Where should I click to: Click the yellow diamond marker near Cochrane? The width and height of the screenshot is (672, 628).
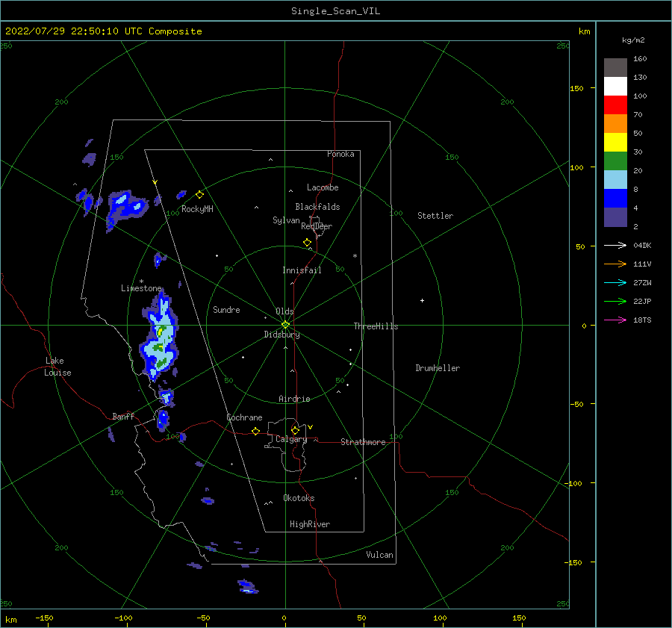(256, 431)
